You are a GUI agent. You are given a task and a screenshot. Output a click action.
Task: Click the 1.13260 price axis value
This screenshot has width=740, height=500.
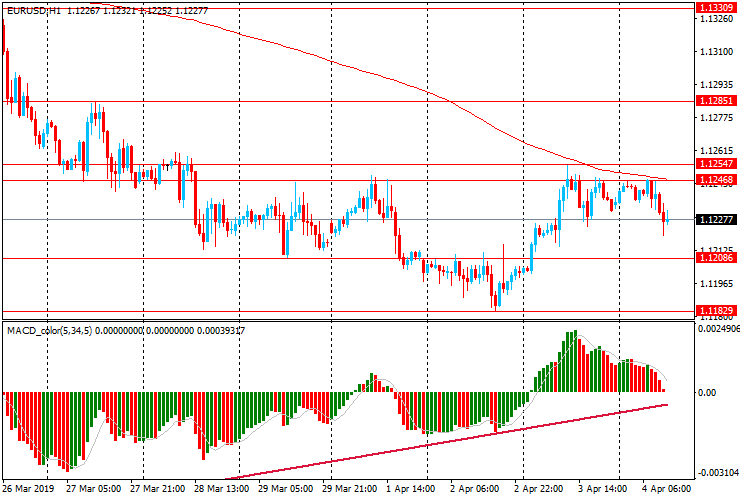click(x=716, y=19)
